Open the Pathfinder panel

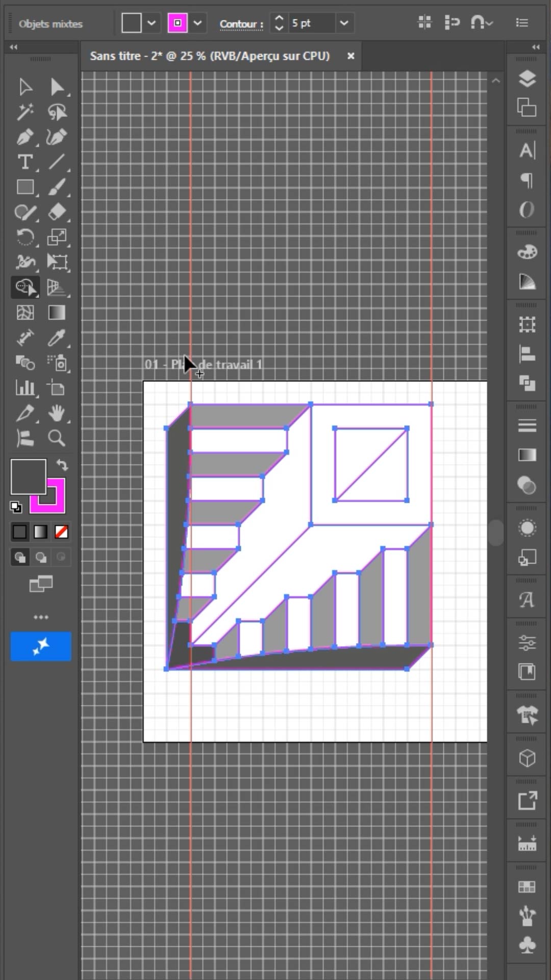527,383
